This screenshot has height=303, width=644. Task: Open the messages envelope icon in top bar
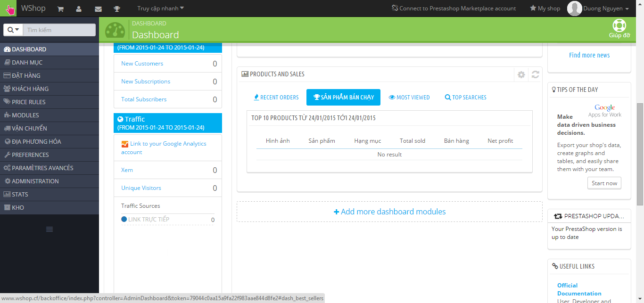coord(98,8)
